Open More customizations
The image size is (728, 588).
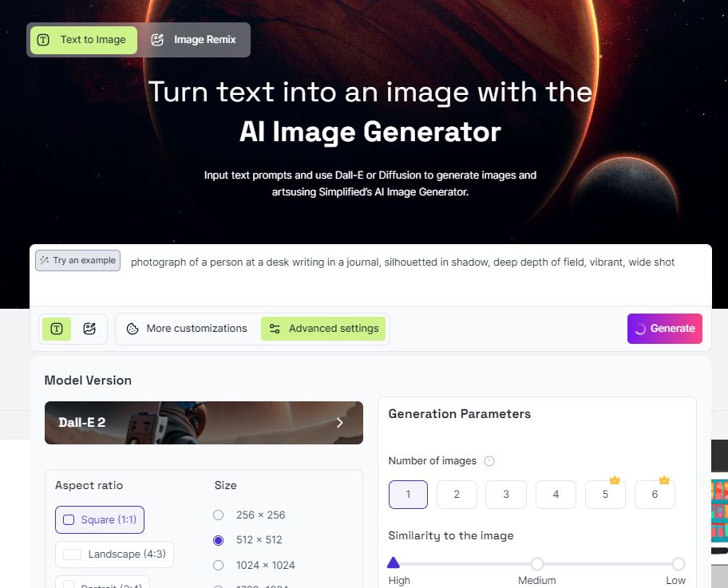[x=187, y=329]
